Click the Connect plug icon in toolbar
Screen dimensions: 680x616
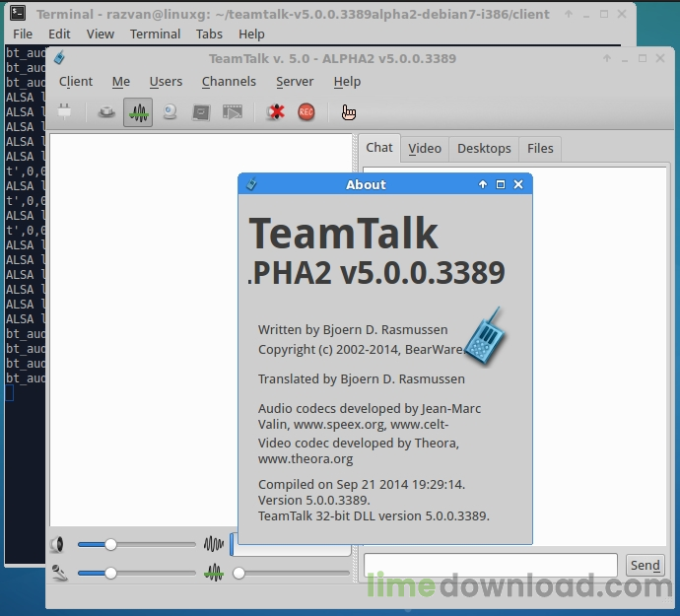66,112
